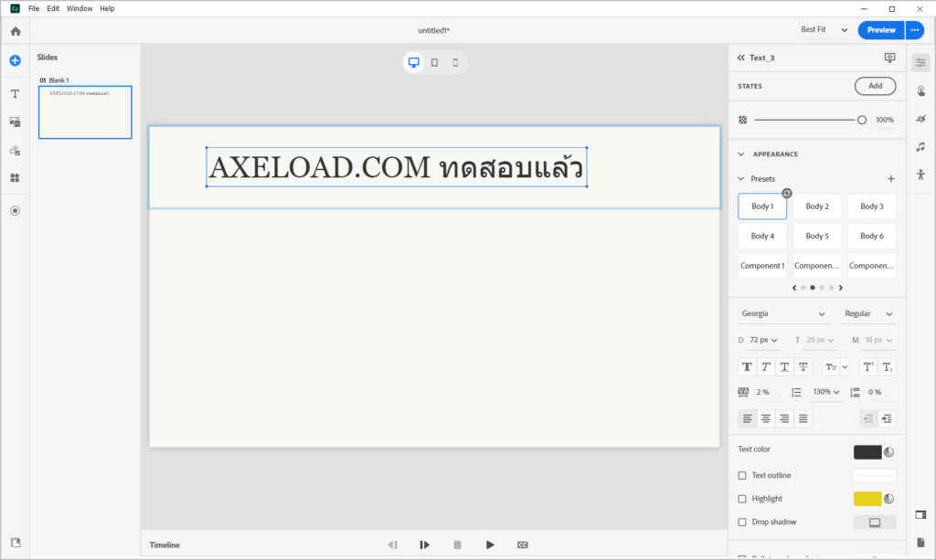The image size is (936, 560).
Task: Click the Add state button
Action: coord(875,86)
